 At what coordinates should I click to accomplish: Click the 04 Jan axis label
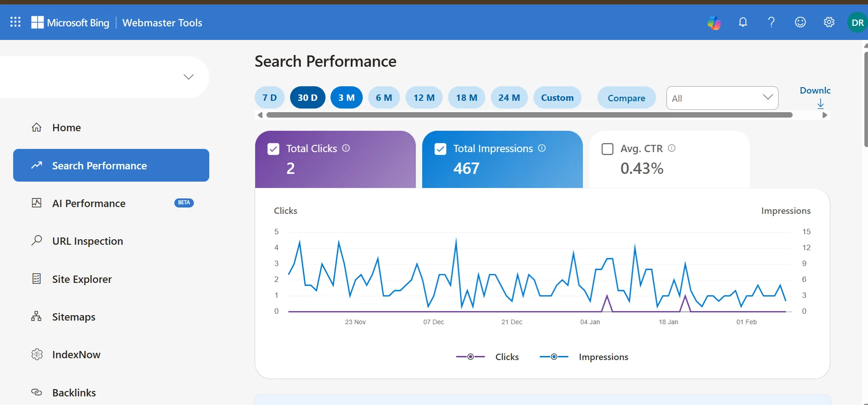(x=590, y=322)
